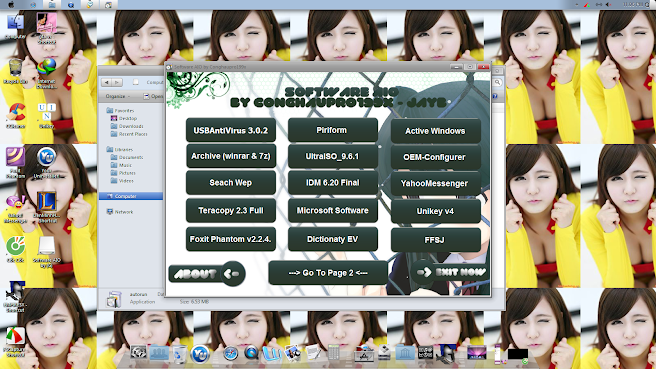Click Back arrow in Explorer window
Viewport: 656px width, 369px height.
(x=107, y=82)
